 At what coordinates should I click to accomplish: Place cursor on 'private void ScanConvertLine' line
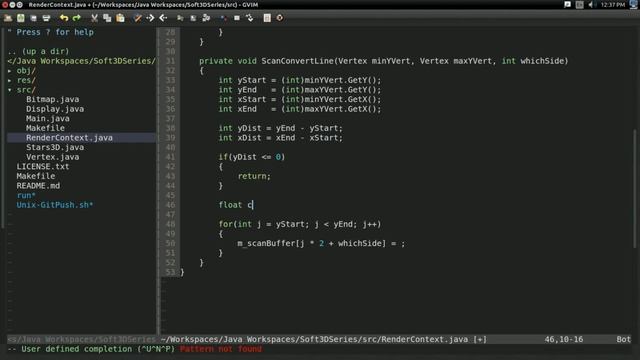384,61
